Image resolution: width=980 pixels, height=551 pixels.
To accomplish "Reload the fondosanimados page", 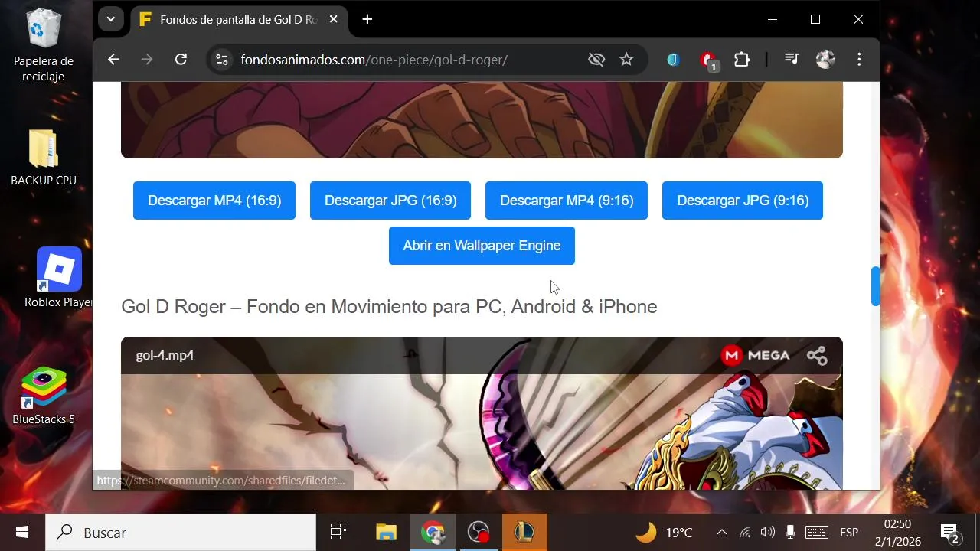I will tap(181, 59).
